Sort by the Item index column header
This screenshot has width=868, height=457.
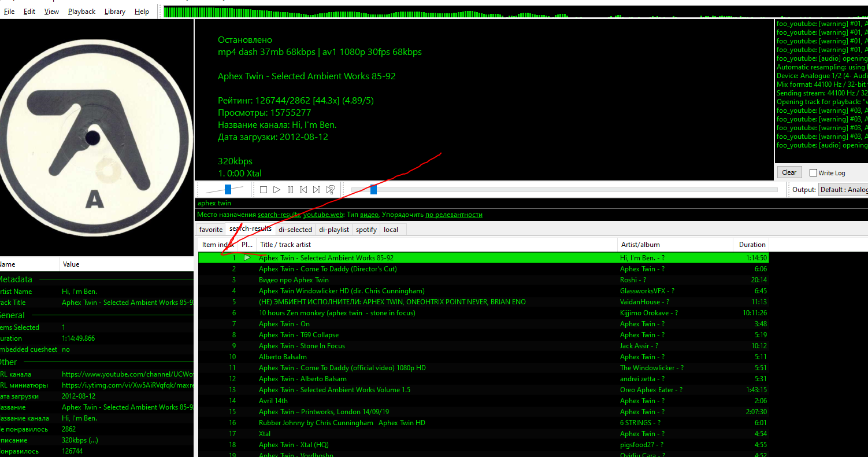tap(217, 245)
